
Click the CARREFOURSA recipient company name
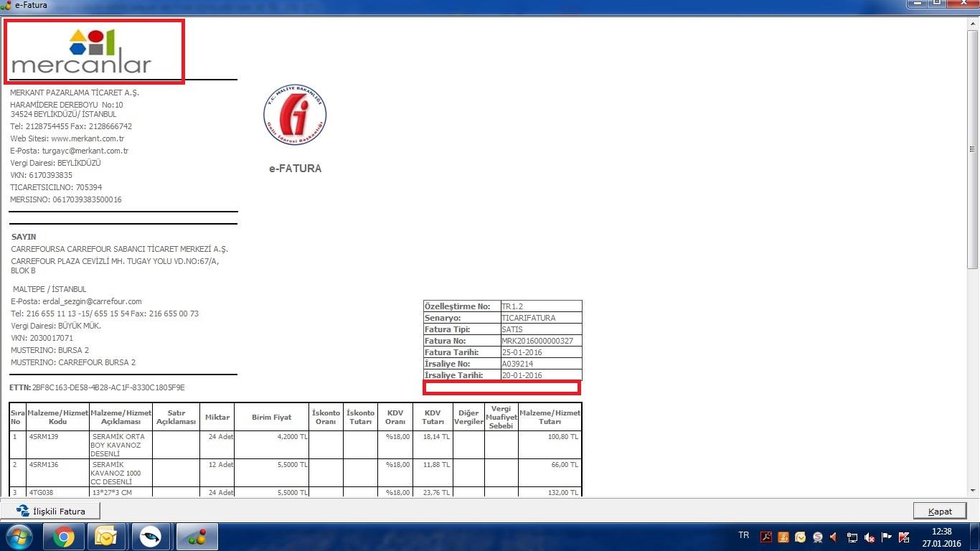point(119,249)
